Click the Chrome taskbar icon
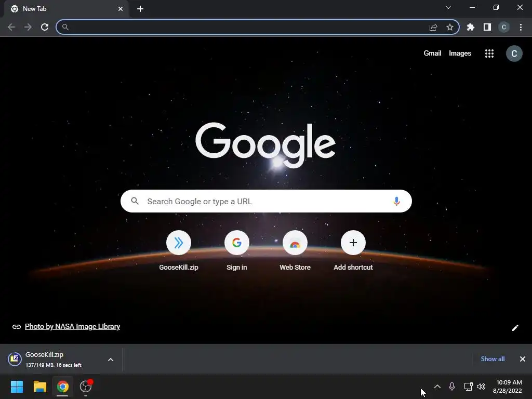Screen dimensions: 532x399 (62, 387)
